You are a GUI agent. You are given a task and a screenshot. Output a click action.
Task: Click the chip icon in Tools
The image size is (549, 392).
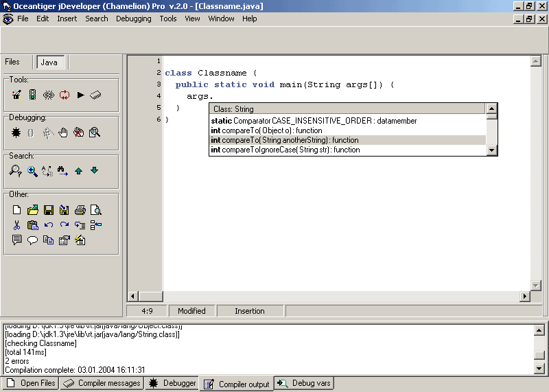pyautogui.click(x=95, y=95)
